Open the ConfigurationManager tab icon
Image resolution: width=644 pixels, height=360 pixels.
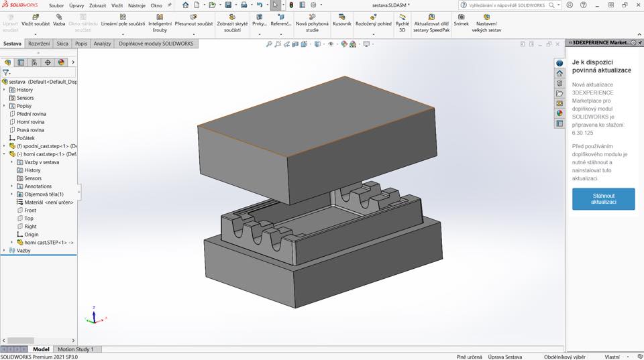pyautogui.click(x=34, y=62)
